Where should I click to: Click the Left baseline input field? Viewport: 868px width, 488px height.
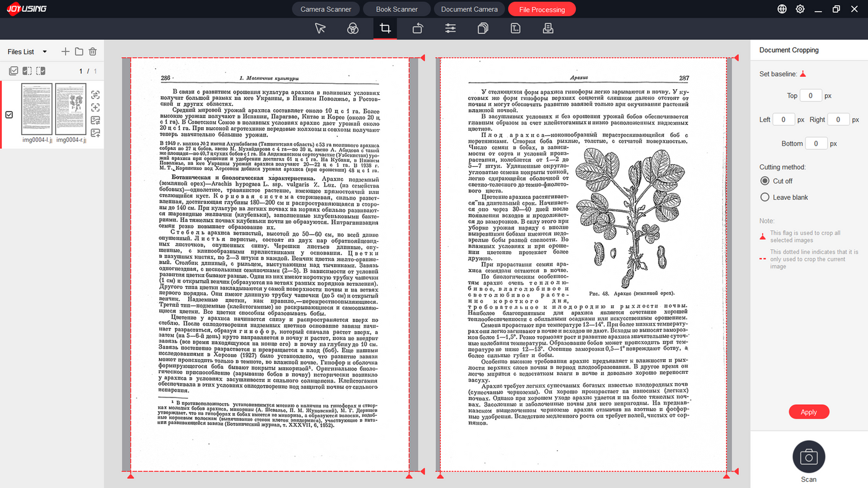784,119
